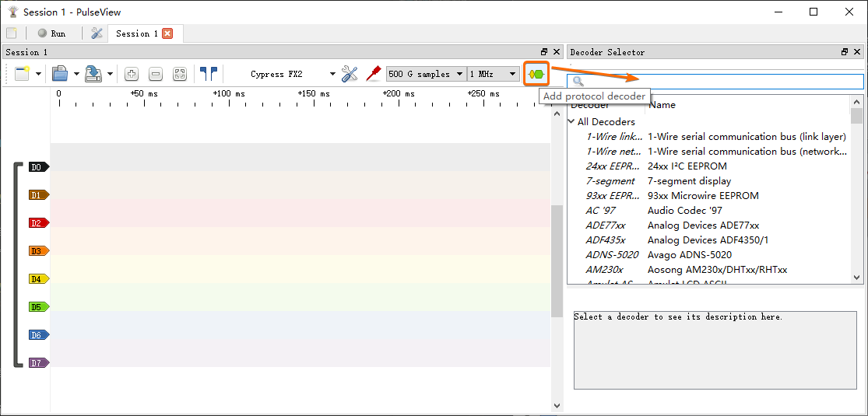The image size is (868, 416).
Task: Collapse the All Decoders tree node
Action: [571, 122]
